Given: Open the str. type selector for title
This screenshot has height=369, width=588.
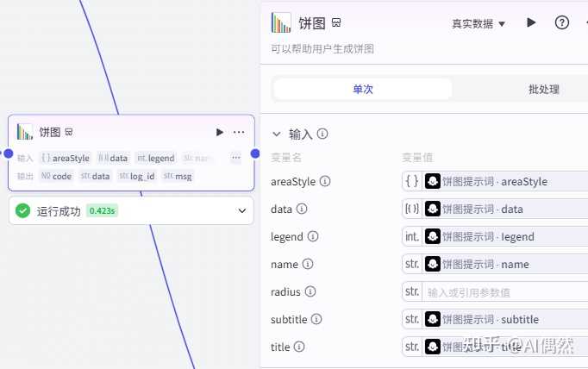Looking at the screenshot, I should tap(412, 347).
